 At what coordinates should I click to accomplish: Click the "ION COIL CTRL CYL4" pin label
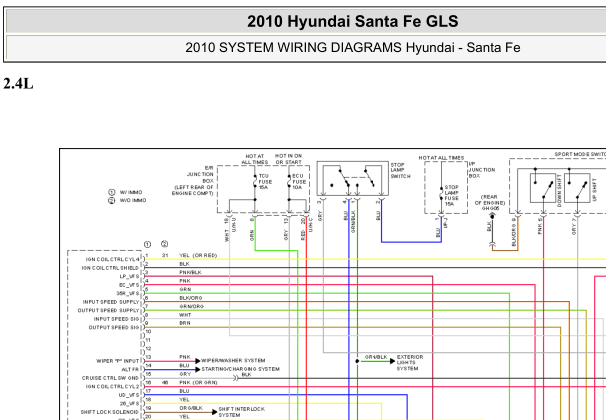tap(112, 259)
